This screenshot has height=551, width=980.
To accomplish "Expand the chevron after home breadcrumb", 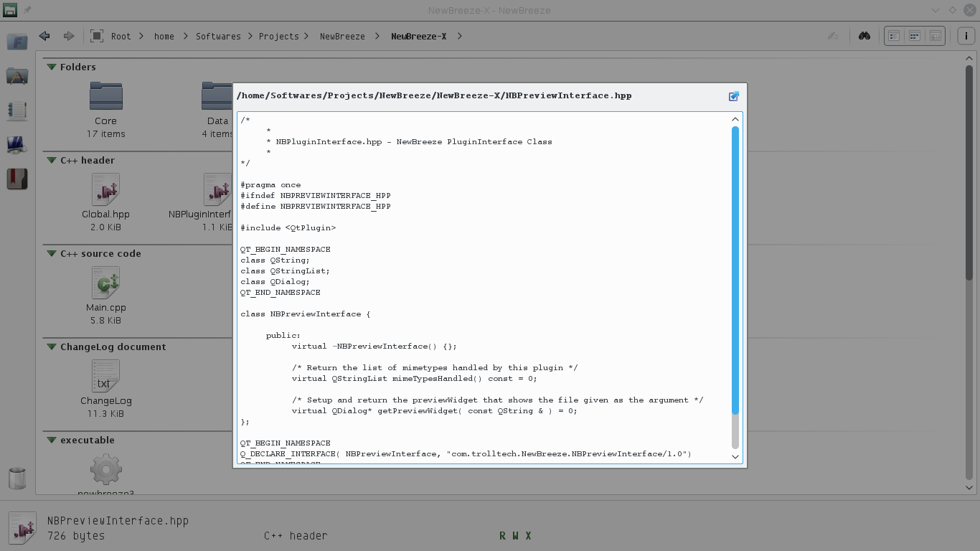I will [x=185, y=36].
